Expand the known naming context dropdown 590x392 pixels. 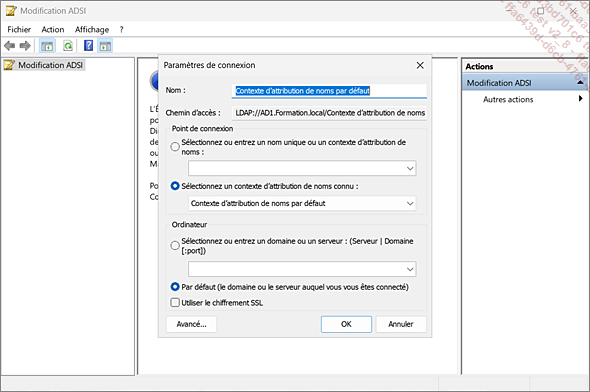410,204
